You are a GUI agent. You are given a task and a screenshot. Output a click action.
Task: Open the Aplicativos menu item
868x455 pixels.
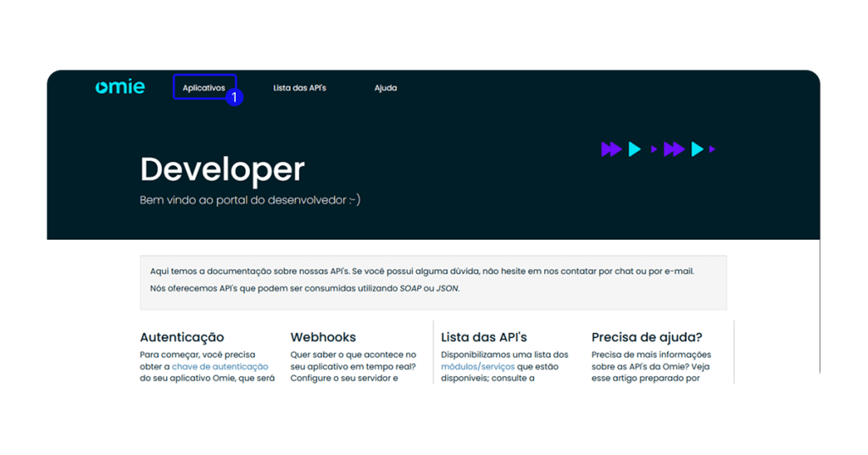point(203,87)
